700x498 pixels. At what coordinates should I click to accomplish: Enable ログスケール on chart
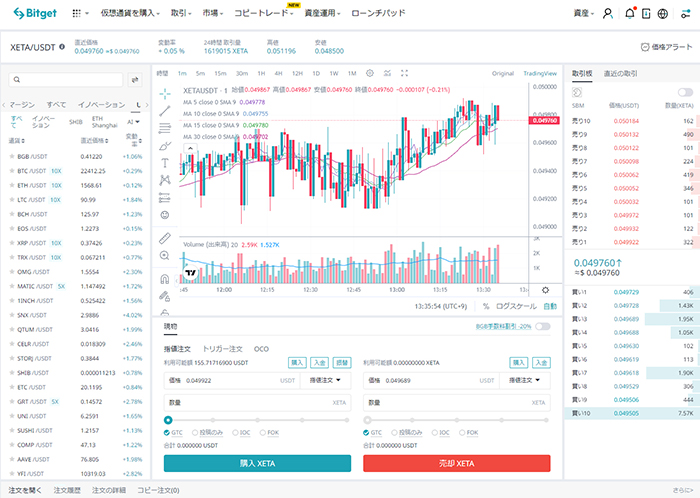coord(516,306)
